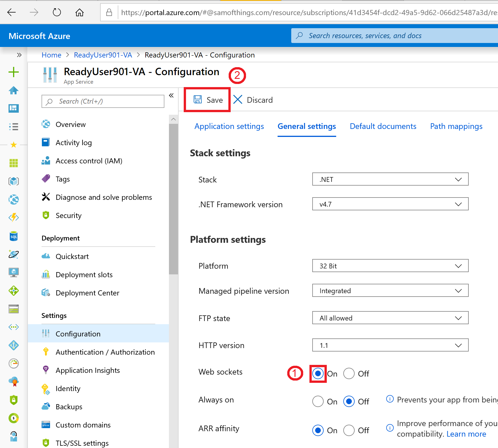Switch to the Application settings tab
The image size is (498, 448).
(x=229, y=126)
